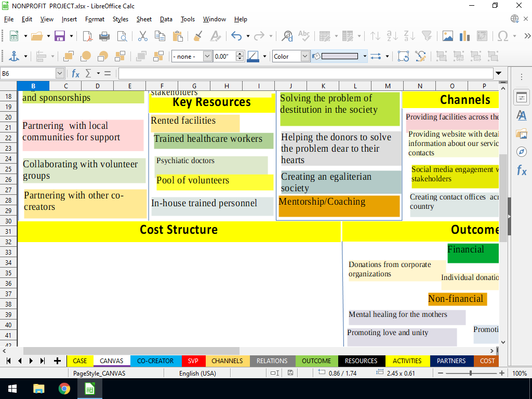Open Find and Replace
This screenshot has width=532, height=399.
(287, 36)
